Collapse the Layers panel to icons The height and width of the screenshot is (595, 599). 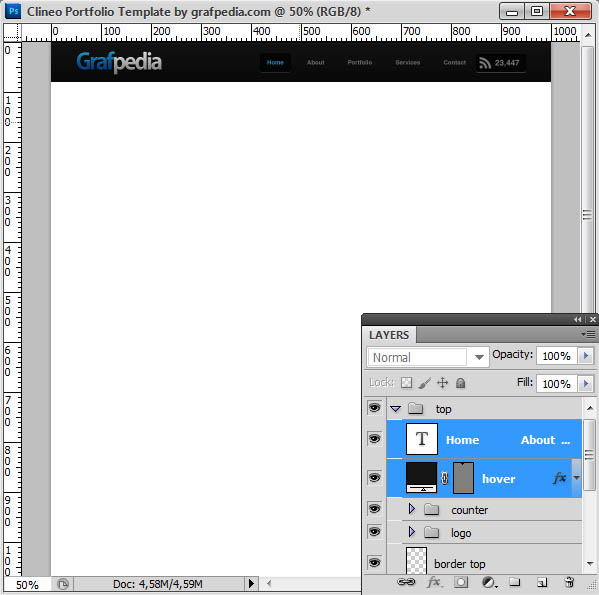(x=578, y=320)
